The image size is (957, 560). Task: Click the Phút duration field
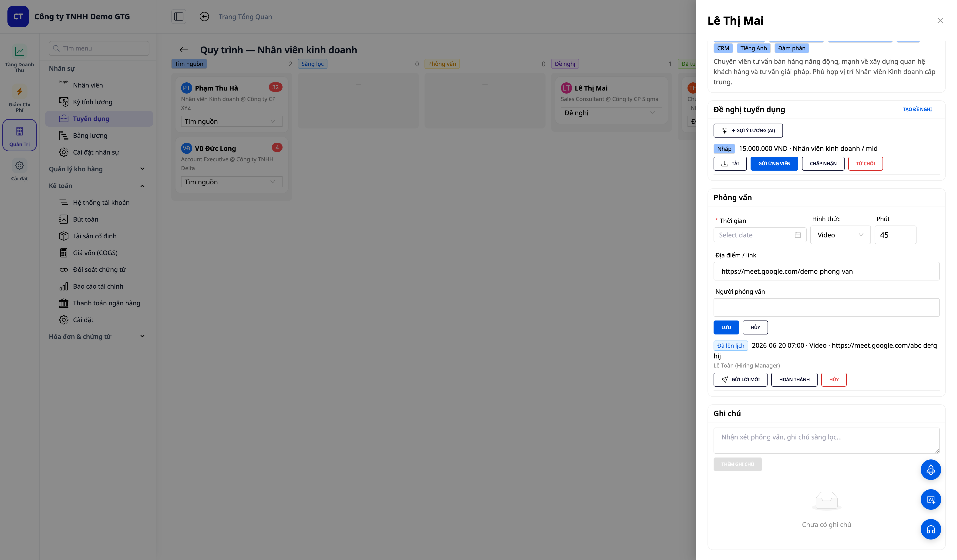[x=895, y=235]
